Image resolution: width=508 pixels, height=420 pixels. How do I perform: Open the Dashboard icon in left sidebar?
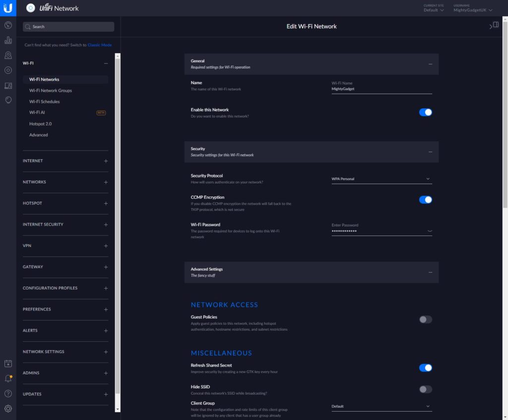[x=8, y=25]
